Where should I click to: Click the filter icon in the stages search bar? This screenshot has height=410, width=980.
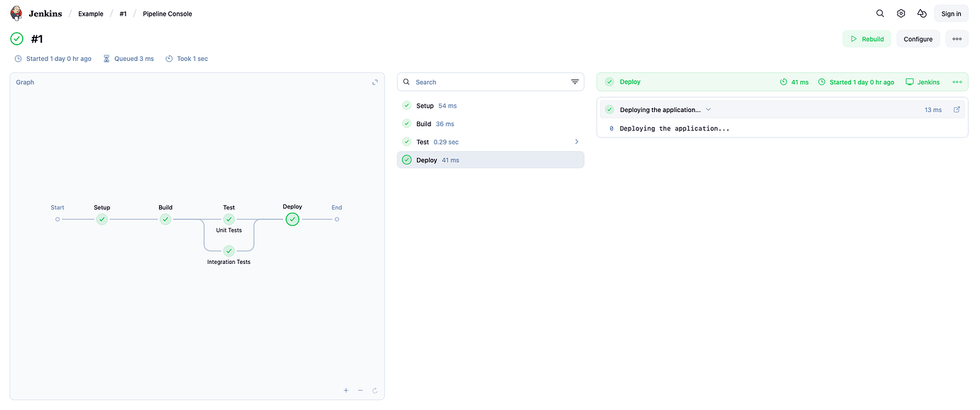[x=575, y=82]
